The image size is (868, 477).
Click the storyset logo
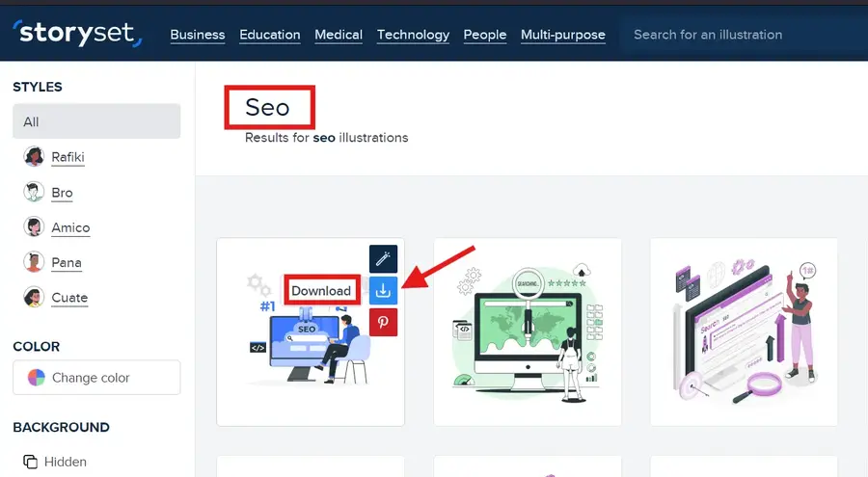coord(77,33)
